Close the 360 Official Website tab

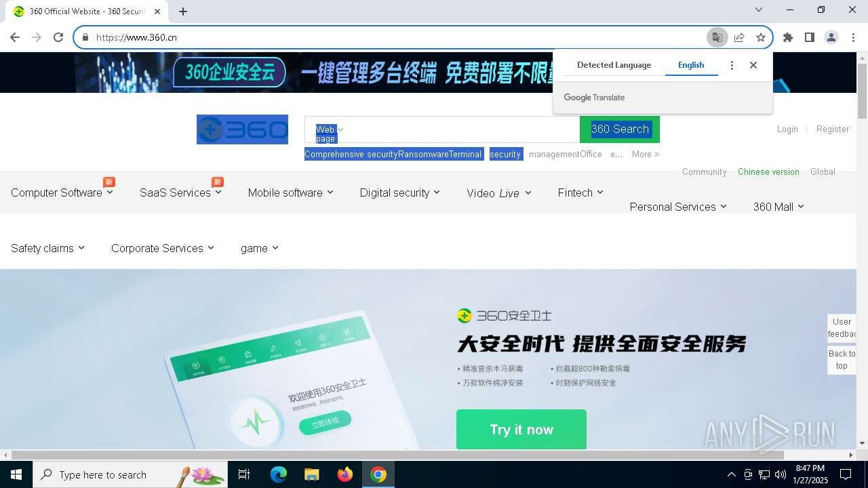click(x=158, y=12)
